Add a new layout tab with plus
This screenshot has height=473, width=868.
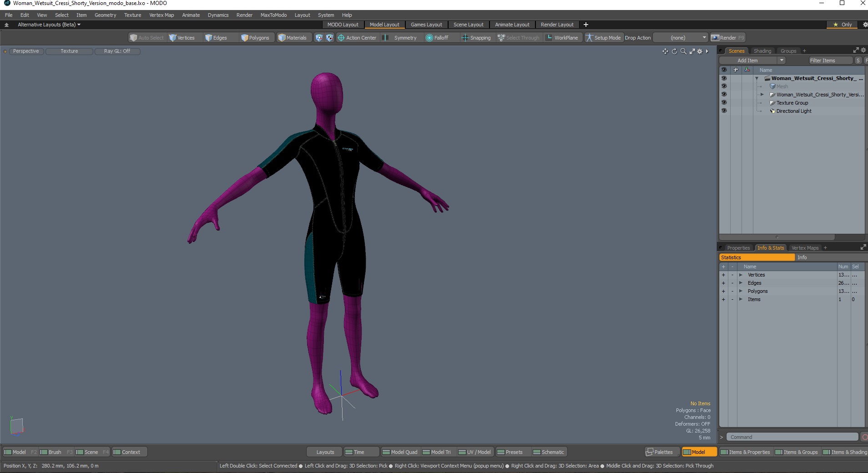coord(586,25)
